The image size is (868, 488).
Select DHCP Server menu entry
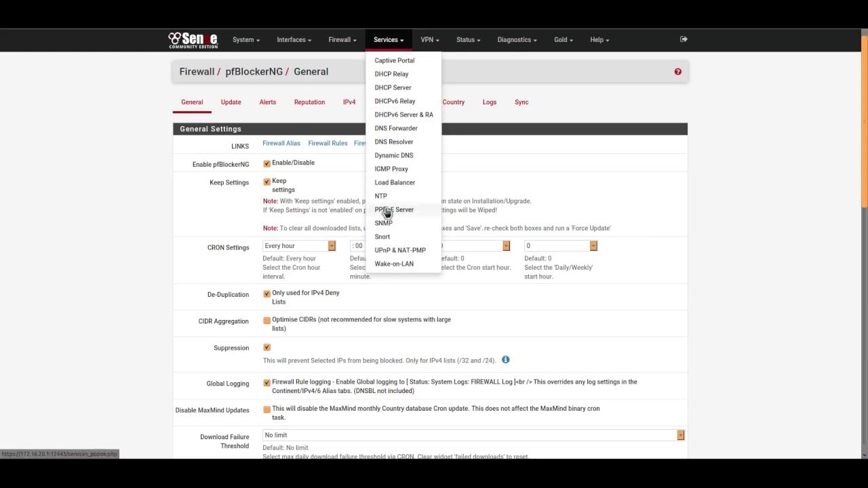click(393, 87)
